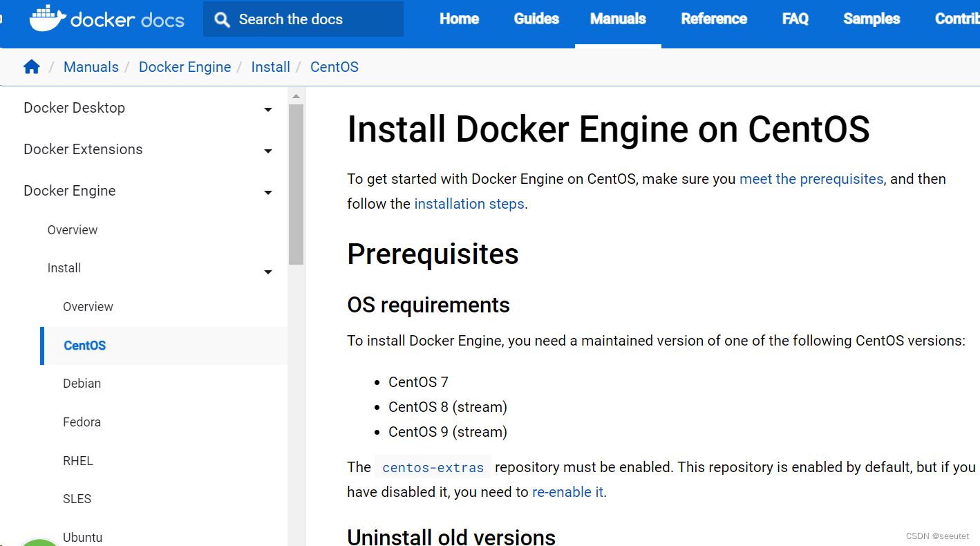Expand the Docker Desktop arrow
The image size is (980, 546).
pyautogui.click(x=268, y=109)
